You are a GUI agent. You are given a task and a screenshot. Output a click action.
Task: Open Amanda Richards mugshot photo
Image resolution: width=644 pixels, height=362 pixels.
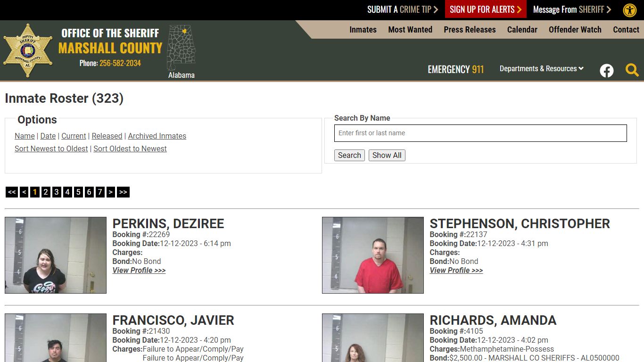[x=373, y=337]
